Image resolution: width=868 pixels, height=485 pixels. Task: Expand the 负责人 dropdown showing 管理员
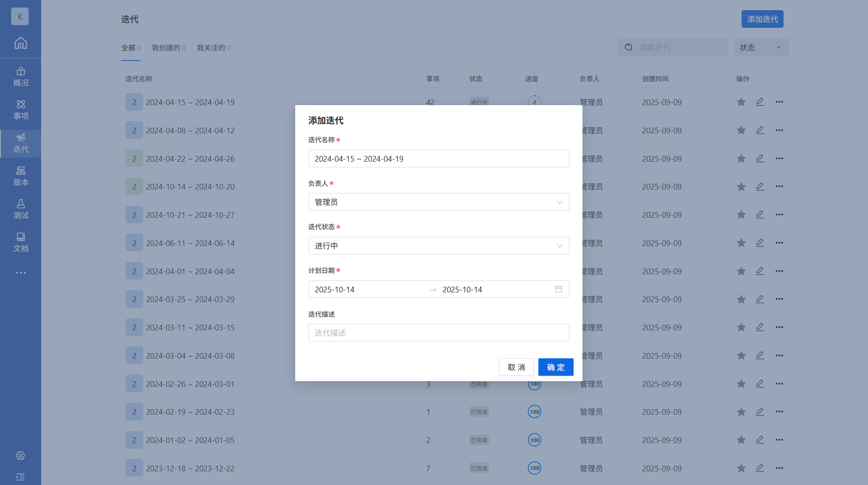[438, 202]
